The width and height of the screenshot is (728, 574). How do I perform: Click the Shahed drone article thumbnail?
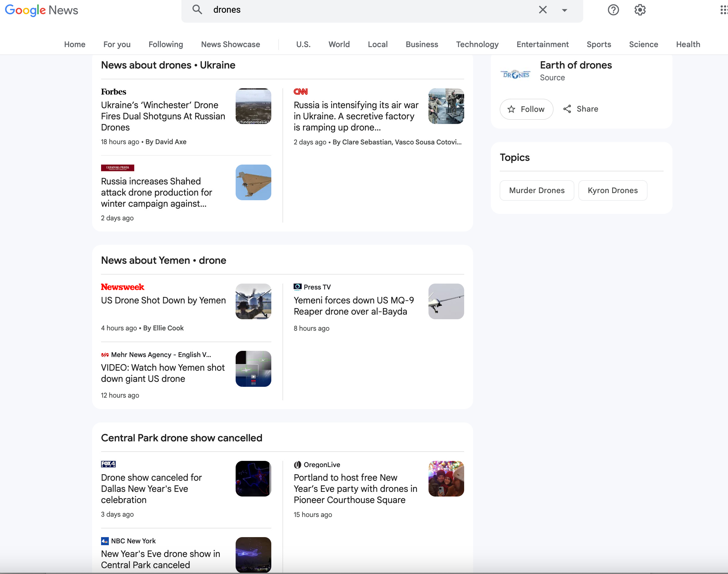[253, 183]
